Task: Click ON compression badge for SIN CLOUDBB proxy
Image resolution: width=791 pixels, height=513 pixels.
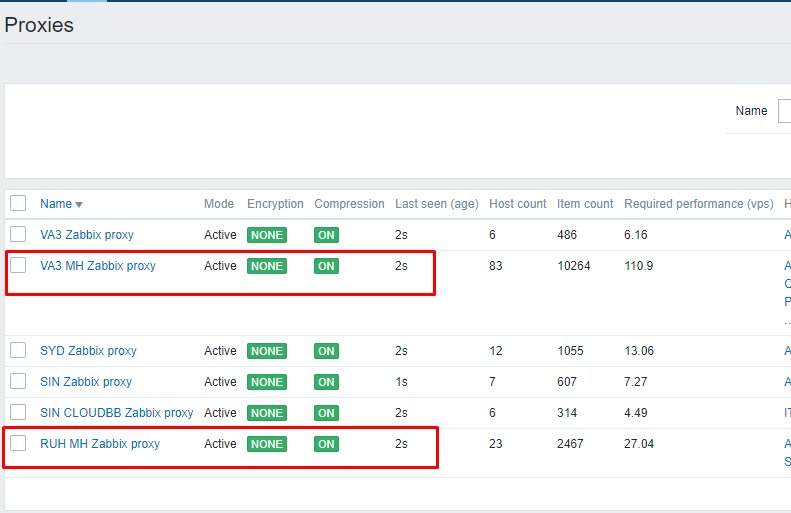Action: pos(326,413)
